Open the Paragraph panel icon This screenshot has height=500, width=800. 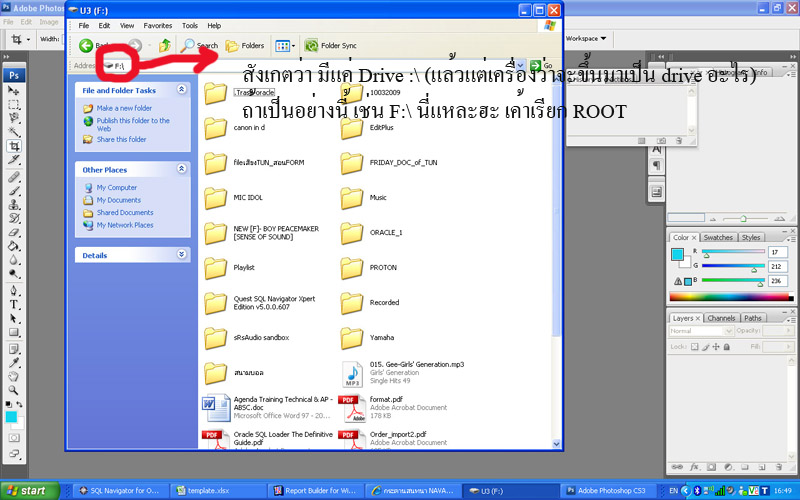tap(657, 166)
